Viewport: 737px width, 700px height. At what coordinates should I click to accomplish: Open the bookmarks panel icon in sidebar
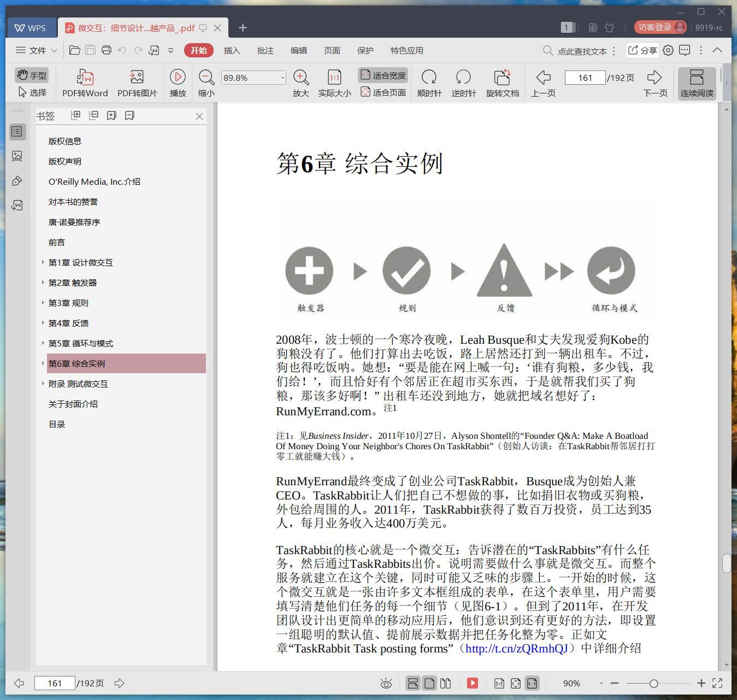click(x=17, y=132)
